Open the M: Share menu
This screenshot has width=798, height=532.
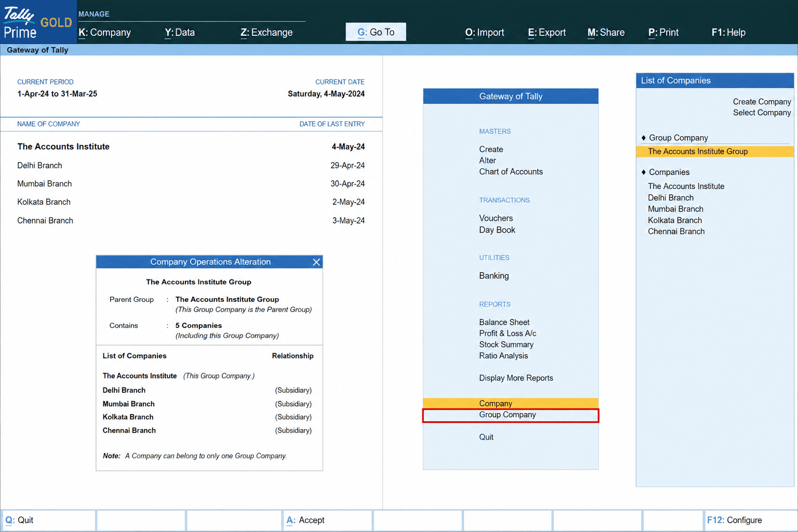point(606,32)
